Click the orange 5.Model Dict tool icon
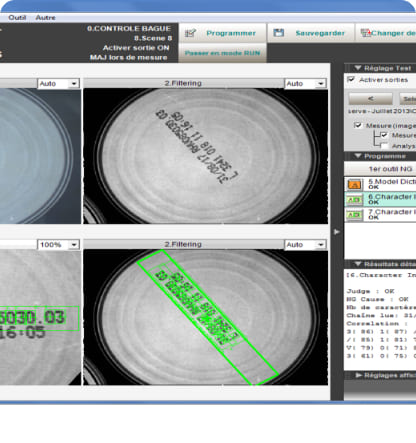416x443 pixels. 354,184
